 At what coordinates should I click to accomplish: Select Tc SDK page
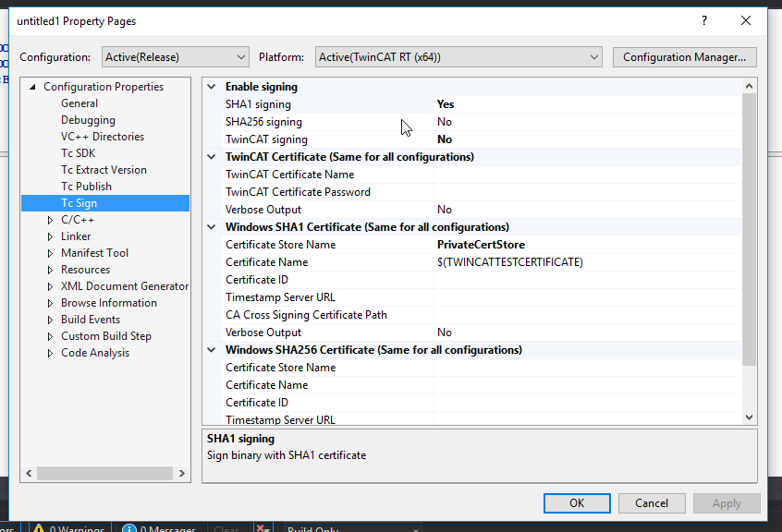78,153
